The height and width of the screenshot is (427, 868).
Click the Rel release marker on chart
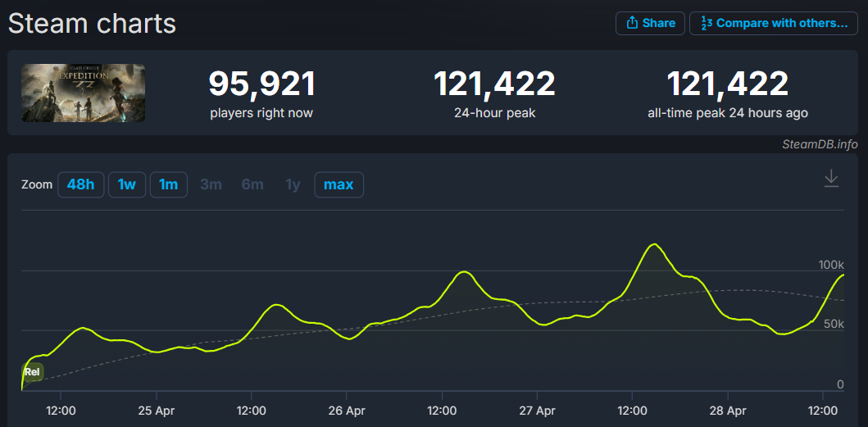tap(32, 372)
